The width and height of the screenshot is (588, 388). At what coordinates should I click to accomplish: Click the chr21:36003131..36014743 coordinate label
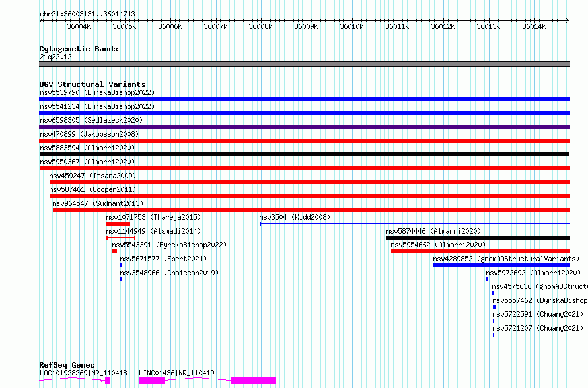tap(87, 14)
